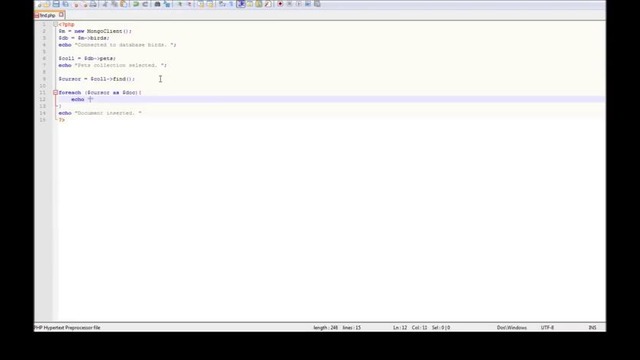The width and height of the screenshot is (640, 360).
Task: Toggle the highlighted Indent Guide icon
Action: (x=241, y=4)
